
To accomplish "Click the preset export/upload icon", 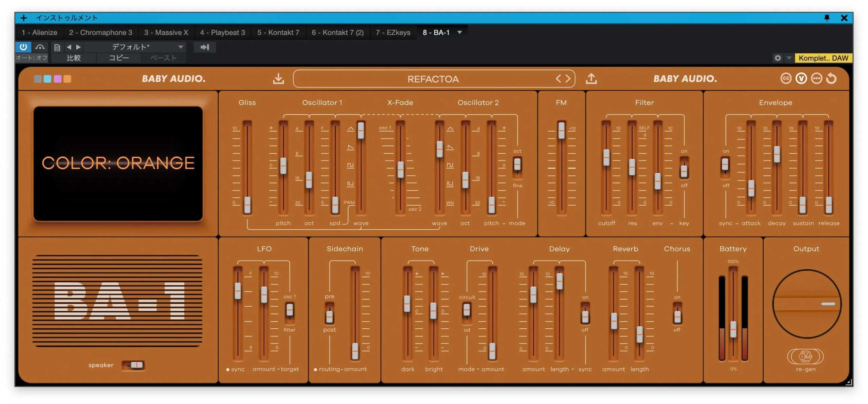I will click(x=591, y=79).
